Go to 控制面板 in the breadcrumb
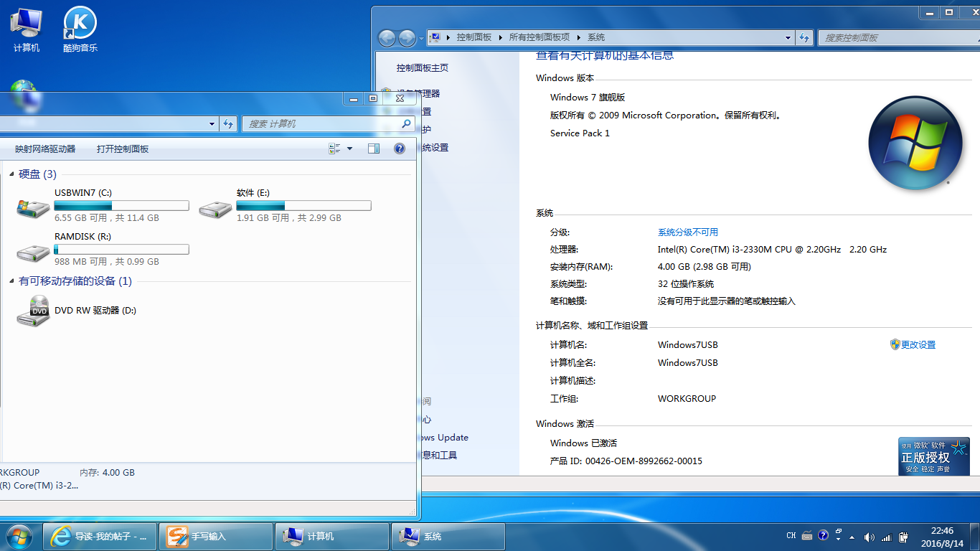 pos(474,37)
